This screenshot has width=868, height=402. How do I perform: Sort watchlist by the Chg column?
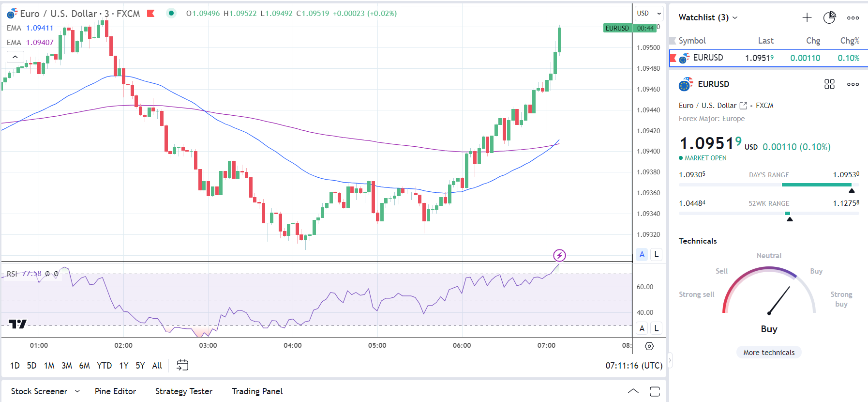click(813, 41)
